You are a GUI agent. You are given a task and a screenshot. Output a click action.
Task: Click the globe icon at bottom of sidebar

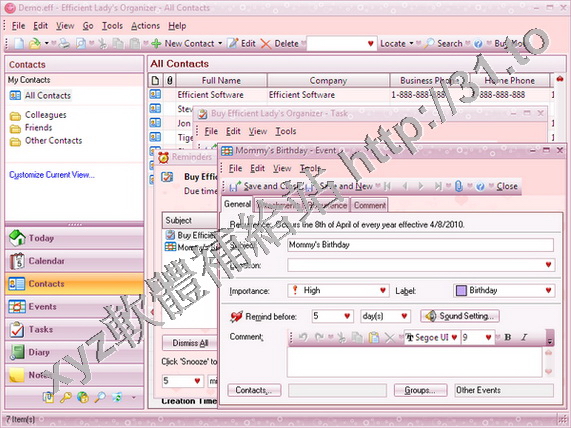click(83, 397)
